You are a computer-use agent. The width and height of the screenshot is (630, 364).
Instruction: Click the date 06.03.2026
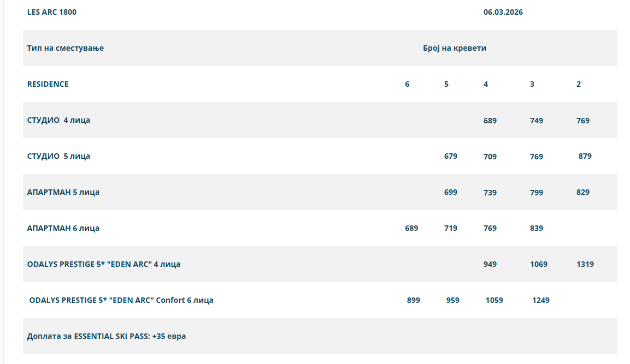[x=503, y=12]
